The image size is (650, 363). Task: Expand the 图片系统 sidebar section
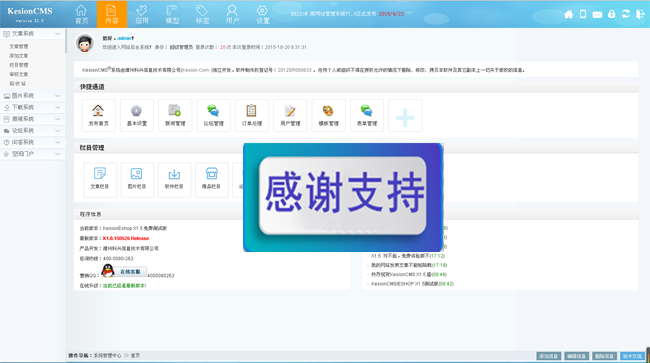click(x=32, y=96)
